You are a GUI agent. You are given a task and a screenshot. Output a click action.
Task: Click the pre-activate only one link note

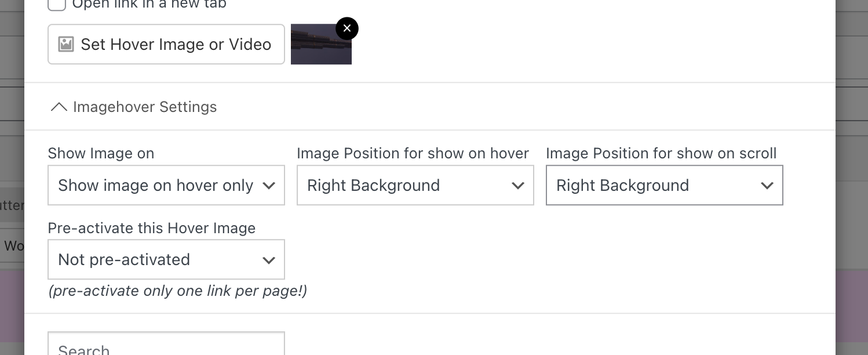click(176, 291)
